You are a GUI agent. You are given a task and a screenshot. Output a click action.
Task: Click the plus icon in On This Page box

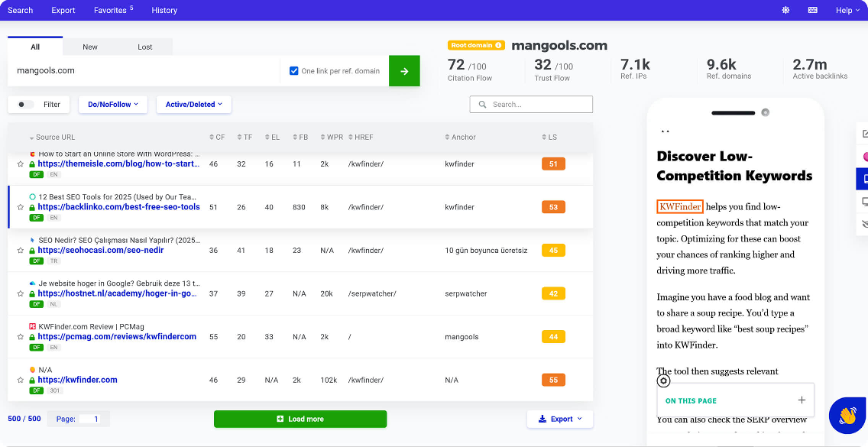802,400
